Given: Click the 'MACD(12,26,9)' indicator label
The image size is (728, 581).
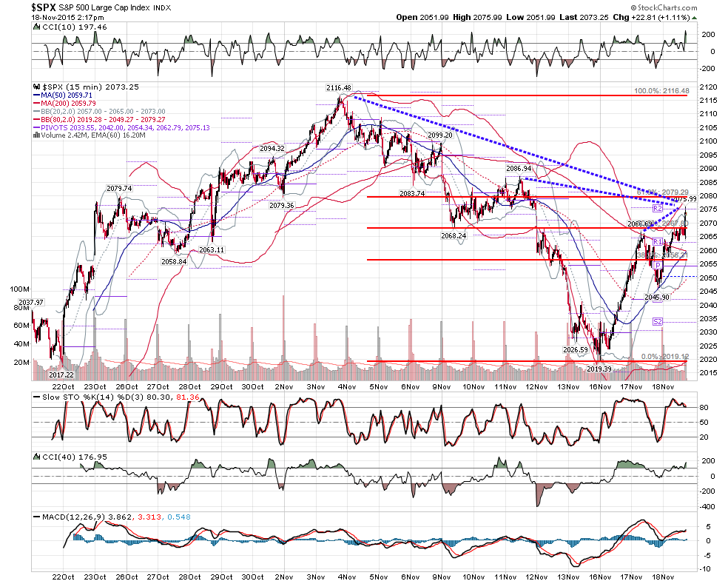Looking at the screenshot, I should click(74, 517).
